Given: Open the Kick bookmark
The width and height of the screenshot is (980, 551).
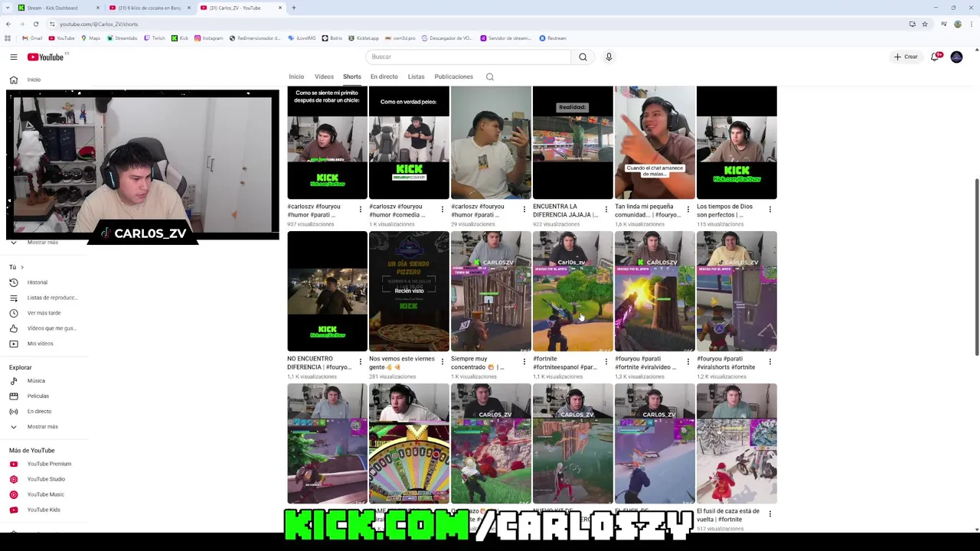Looking at the screenshot, I should click(x=180, y=38).
